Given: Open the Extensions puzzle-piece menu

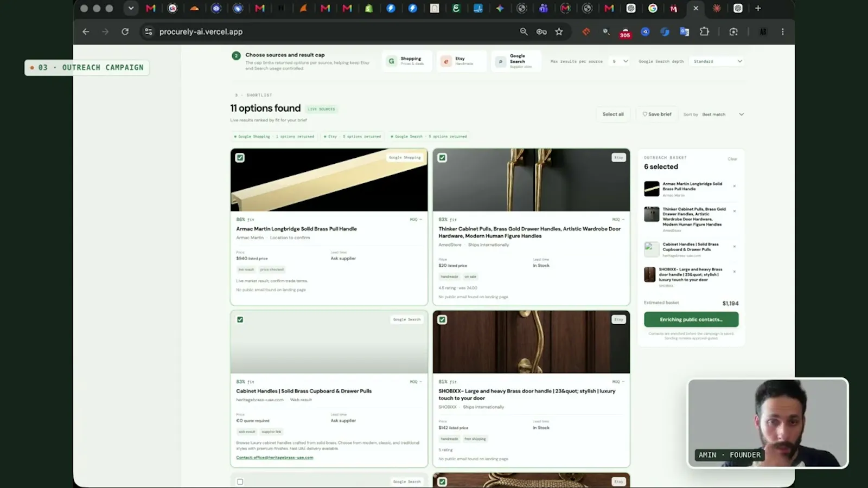Looking at the screenshot, I should coord(704,31).
